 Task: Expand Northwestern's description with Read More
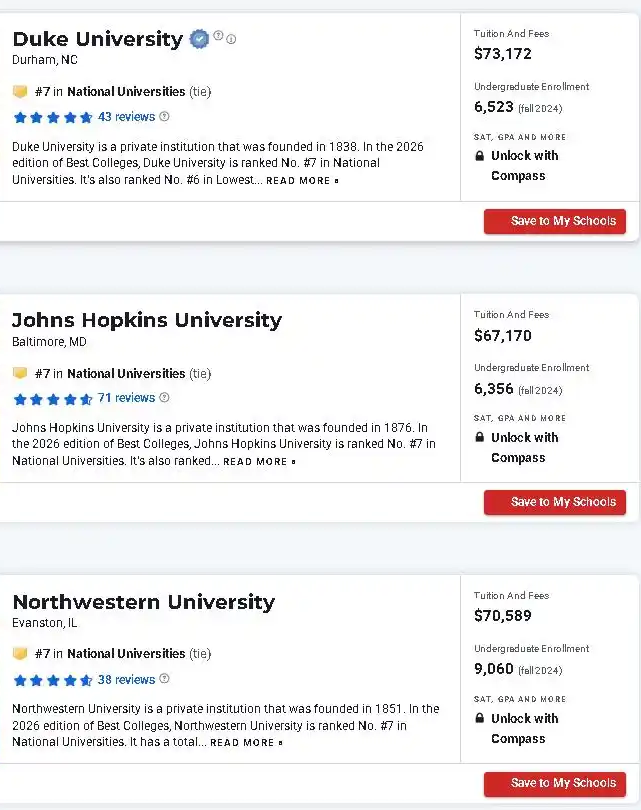246,743
